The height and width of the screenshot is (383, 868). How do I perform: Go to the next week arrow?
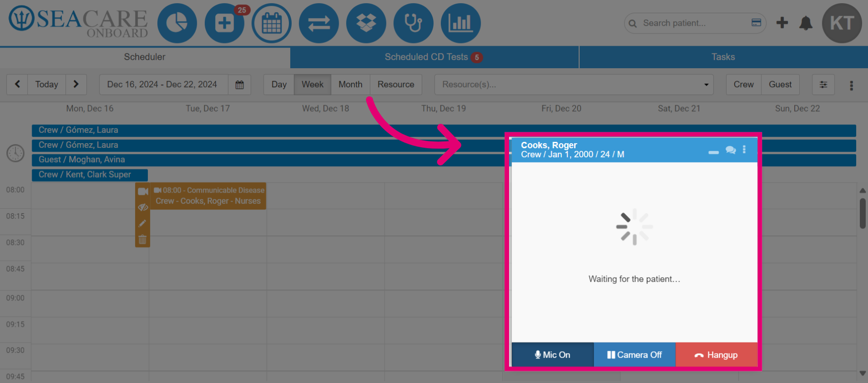coord(76,84)
